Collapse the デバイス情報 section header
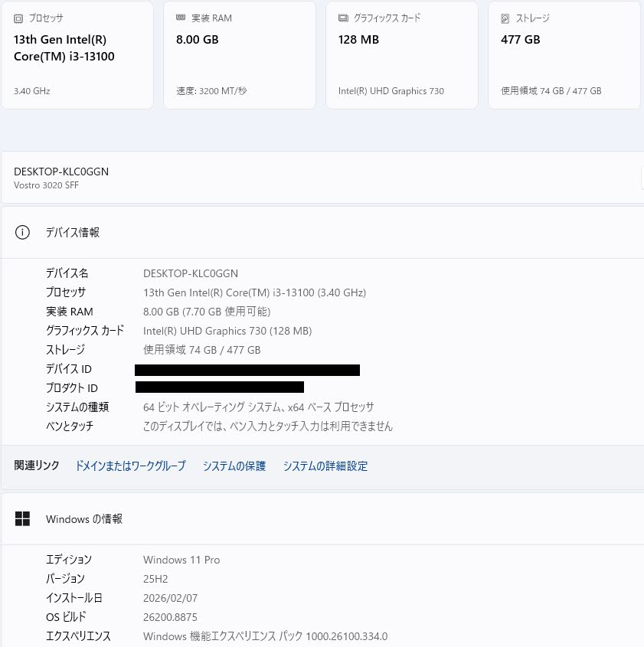 point(322,232)
